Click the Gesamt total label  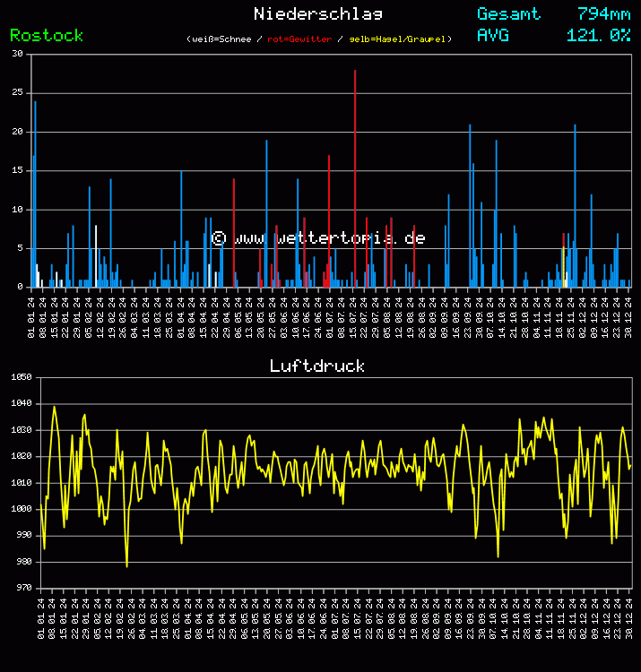(x=508, y=13)
